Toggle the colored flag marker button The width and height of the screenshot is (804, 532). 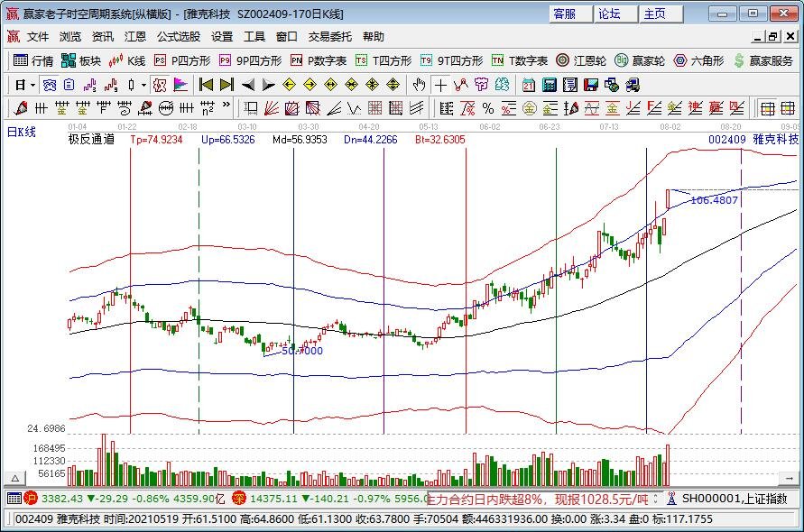click(x=181, y=85)
